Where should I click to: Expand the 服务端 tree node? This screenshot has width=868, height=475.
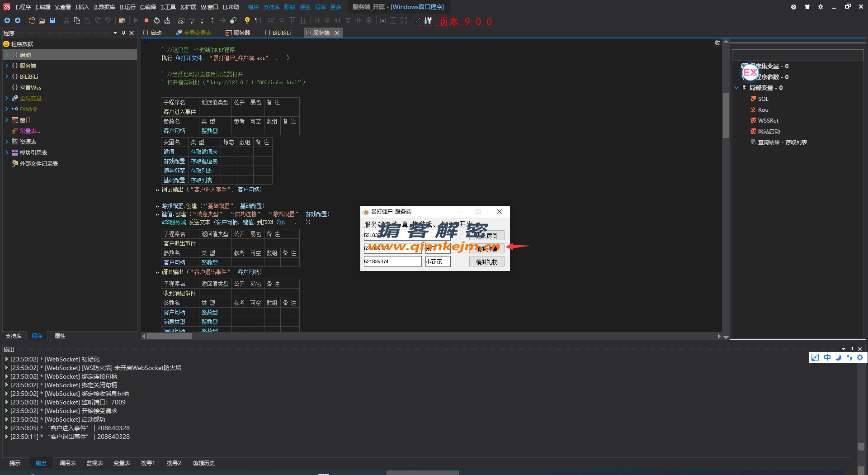point(7,66)
